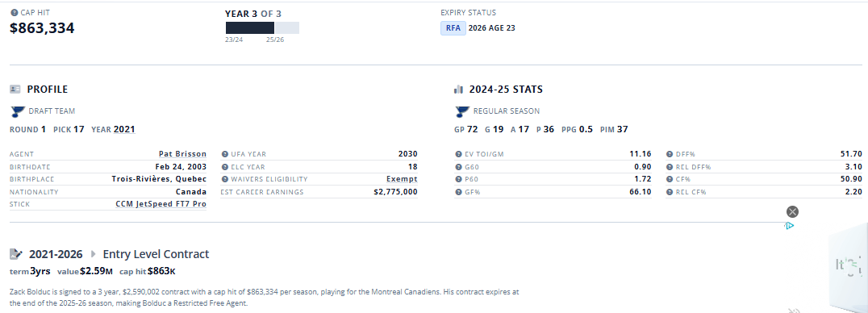
Task: Open the AdChoices triangle icon
Action: point(790,226)
